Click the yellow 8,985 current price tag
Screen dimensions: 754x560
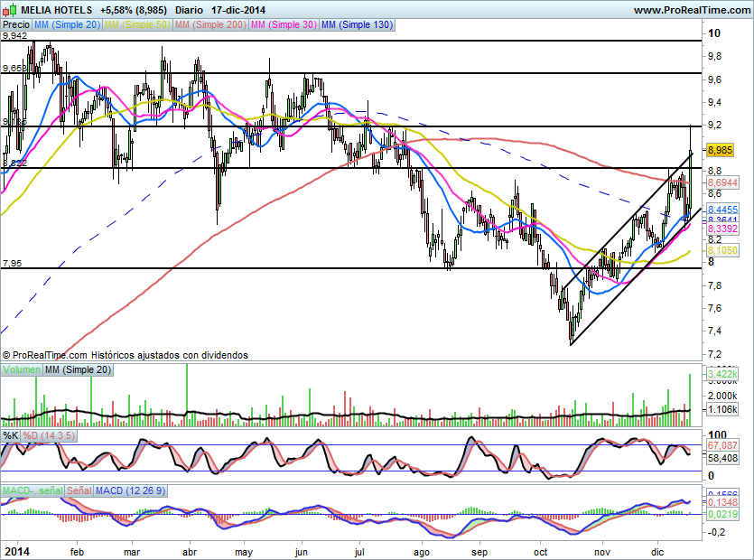720,150
